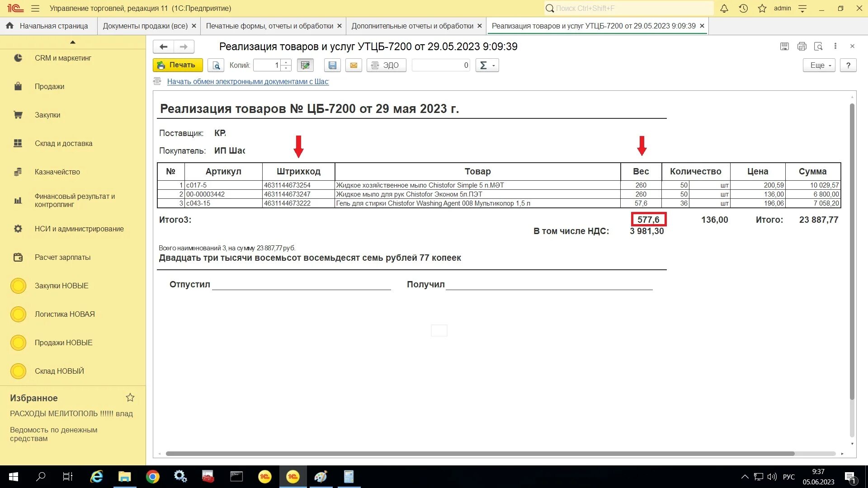Click the Копий number field

[x=267, y=65]
